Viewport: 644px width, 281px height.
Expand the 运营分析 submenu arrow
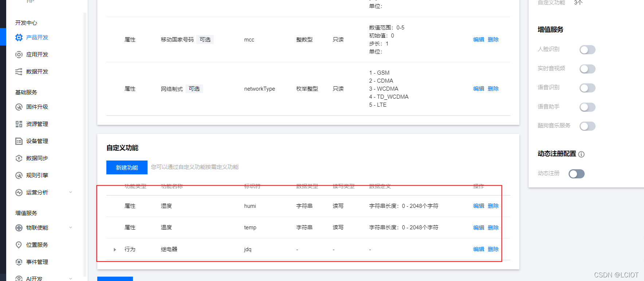pyautogui.click(x=71, y=192)
